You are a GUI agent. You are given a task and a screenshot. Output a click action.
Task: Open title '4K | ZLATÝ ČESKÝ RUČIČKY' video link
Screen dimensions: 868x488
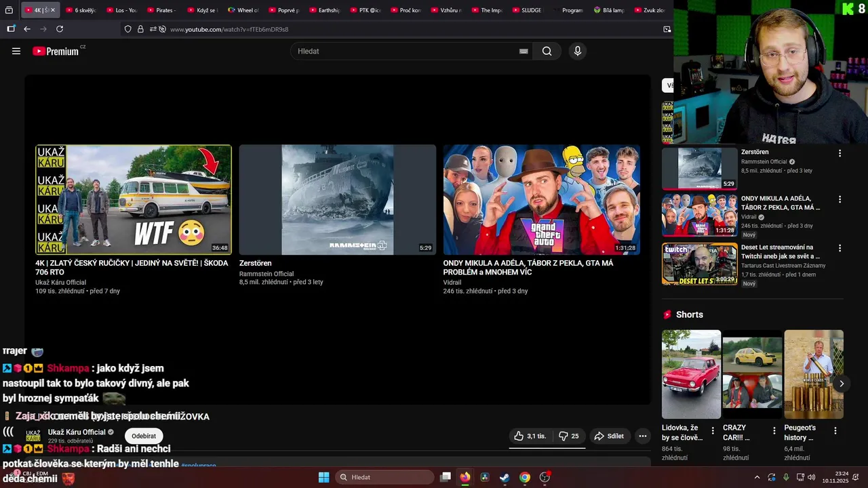(x=132, y=268)
